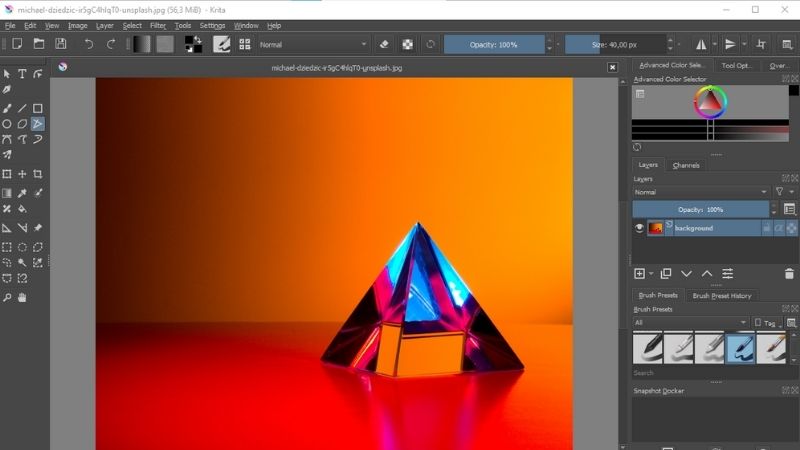Open the layer blending mode dropdown
Viewport: 800px width, 450px height.
[701, 192]
